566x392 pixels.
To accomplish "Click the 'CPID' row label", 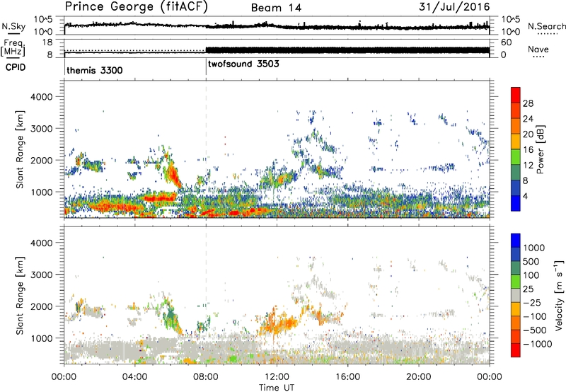I will point(16,67).
